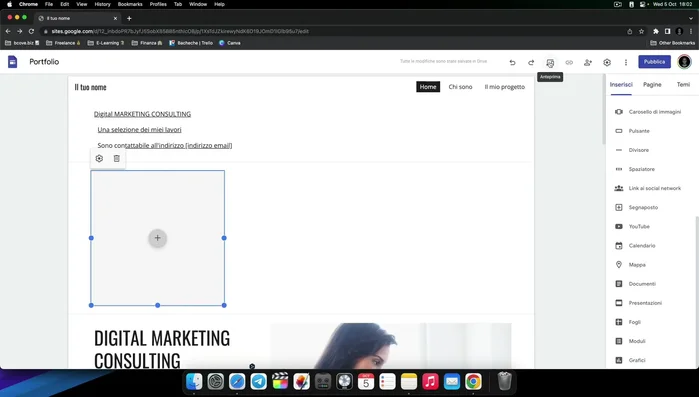The height and width of the screenshot is (397, 699).
Task: Open the E-Learning bookmarks folder
Action: (106, 43)
